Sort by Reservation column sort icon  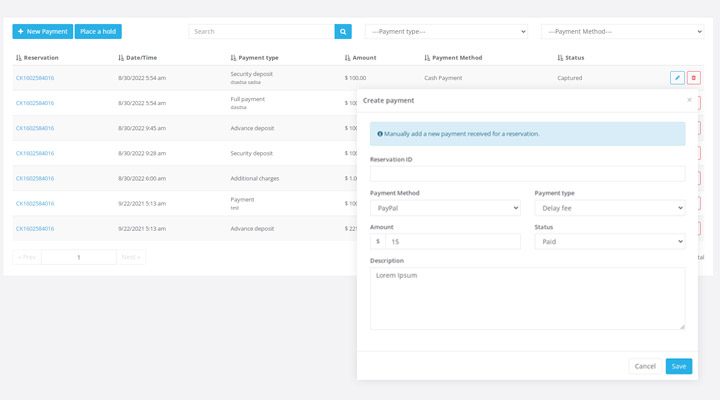[18, 58]
